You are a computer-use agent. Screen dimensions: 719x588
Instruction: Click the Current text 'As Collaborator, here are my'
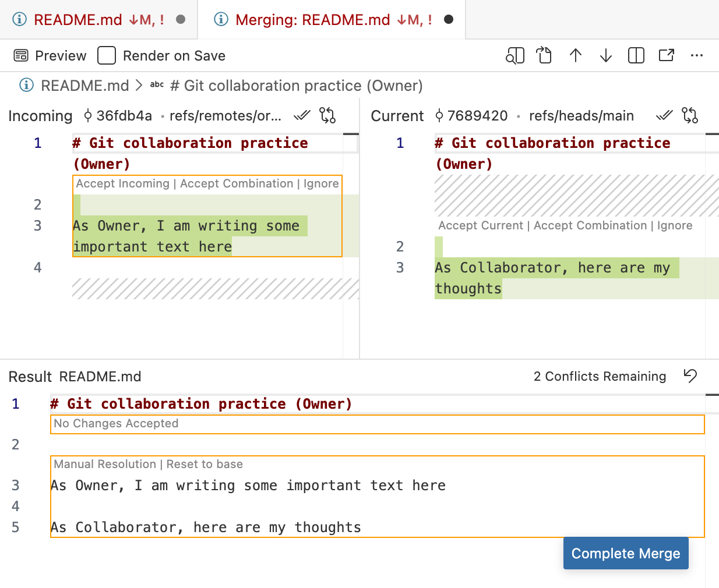552,268
